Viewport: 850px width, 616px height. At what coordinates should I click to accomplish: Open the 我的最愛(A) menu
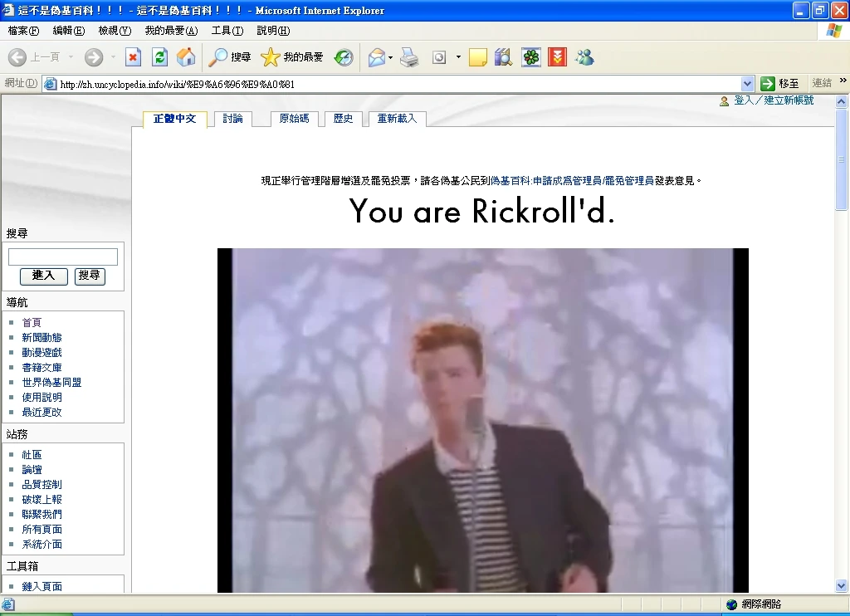coord(171,31)
